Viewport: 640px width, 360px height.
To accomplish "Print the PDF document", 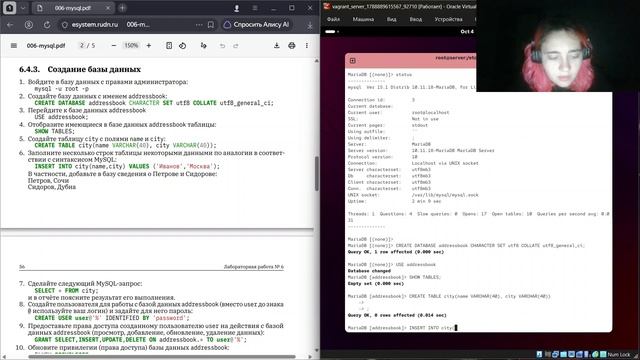I will click(291, 45).
